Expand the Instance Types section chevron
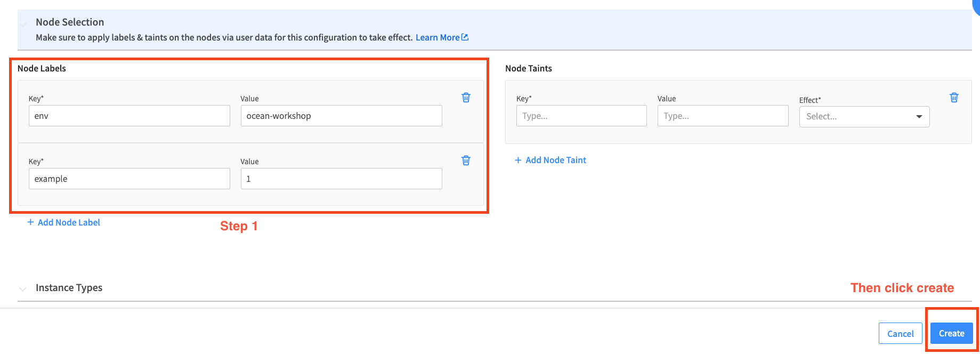 [23, 289]
